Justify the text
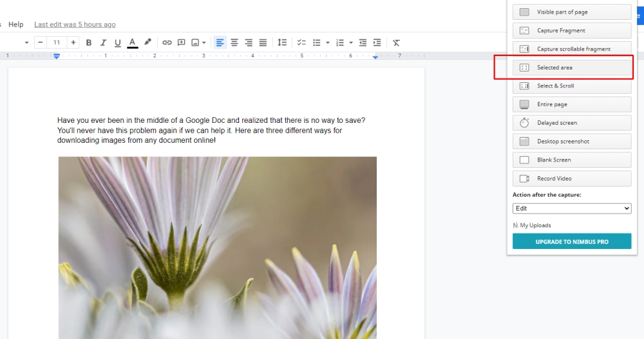 263,42
